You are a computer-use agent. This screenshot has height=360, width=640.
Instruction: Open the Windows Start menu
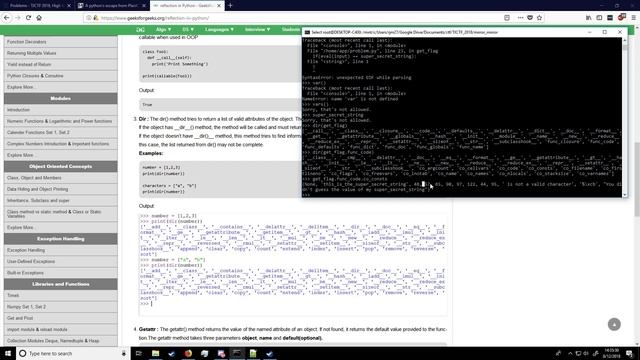click(8, 353)
